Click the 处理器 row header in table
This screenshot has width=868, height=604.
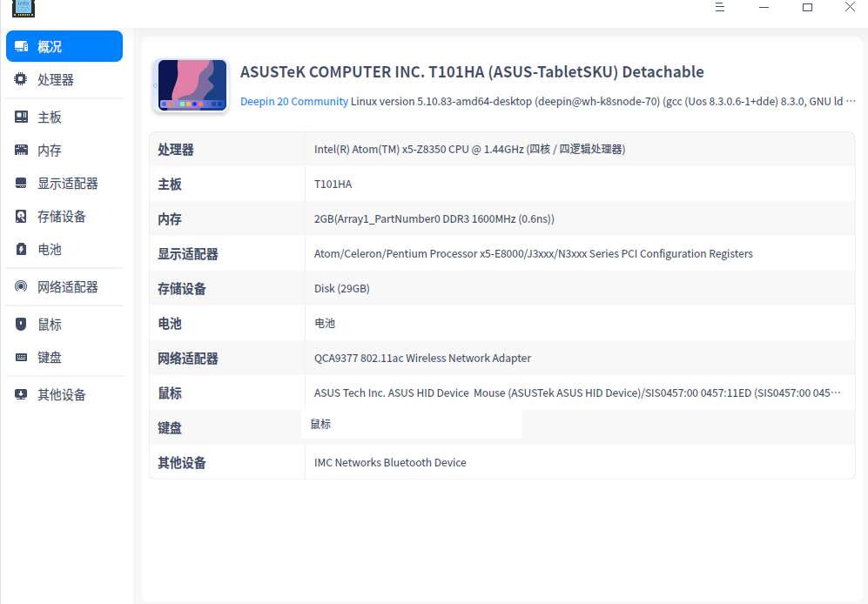click(x=176, y=150)
